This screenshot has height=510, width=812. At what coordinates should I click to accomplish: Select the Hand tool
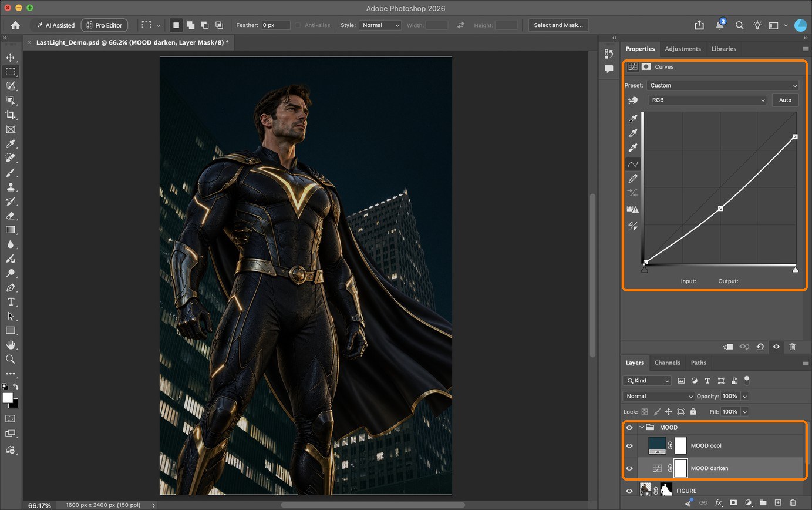(x=11, y=345)
